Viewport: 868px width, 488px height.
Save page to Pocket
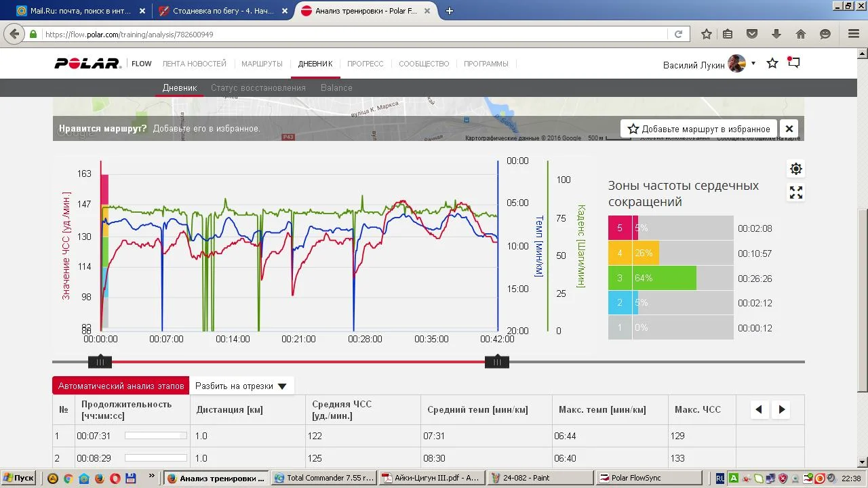coord(752,34)
